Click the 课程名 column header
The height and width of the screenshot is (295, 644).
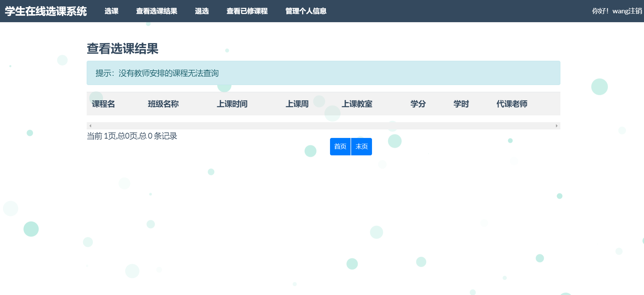click(103, 104)
